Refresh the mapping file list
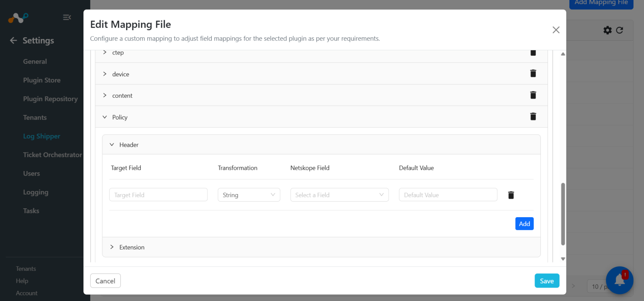The width and height of the screenshot is (644, 301). click(x=620, y=30)
